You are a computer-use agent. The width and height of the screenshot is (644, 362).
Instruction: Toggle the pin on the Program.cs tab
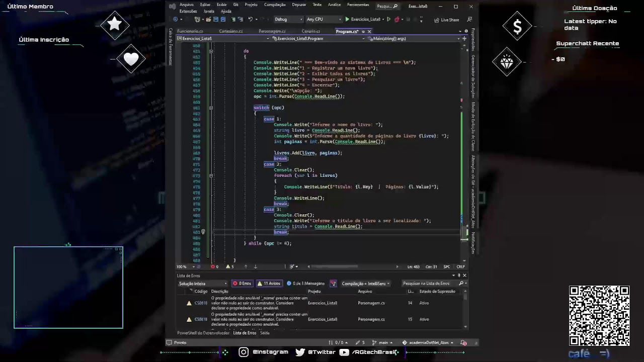click(x=363, y=31)
